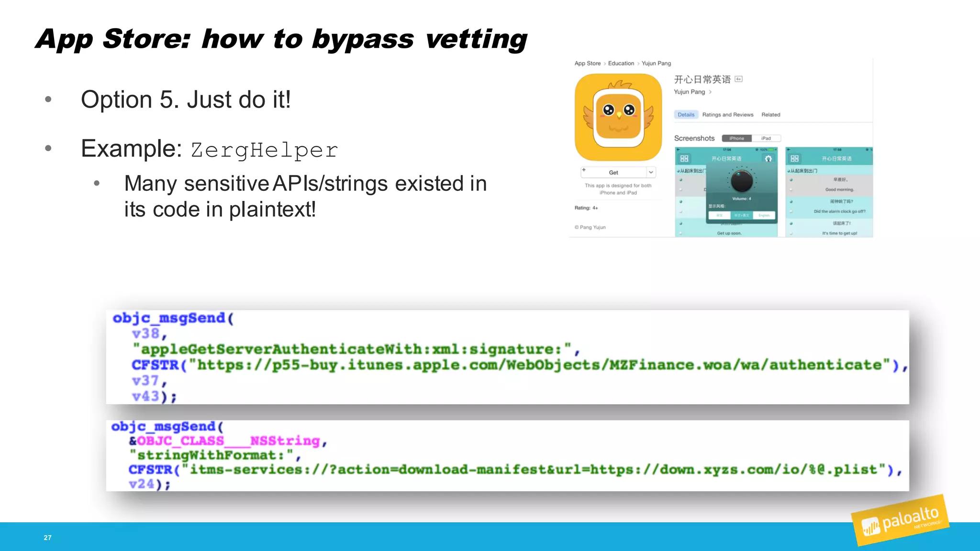Viewport: 980px width, 551px height.
Task: Click the 'ZergHelper' example text
Action: pos(265,150)
